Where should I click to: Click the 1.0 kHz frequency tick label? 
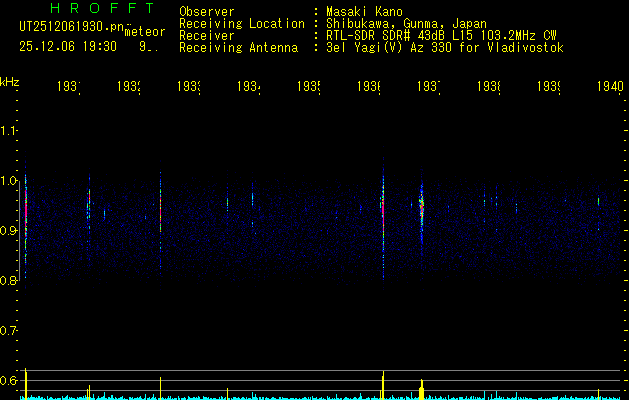tap(9, 181)
